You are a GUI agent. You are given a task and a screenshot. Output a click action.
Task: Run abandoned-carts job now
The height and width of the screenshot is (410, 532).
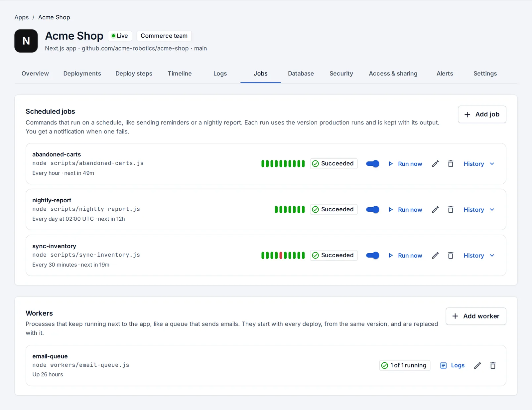pos(405,164)
